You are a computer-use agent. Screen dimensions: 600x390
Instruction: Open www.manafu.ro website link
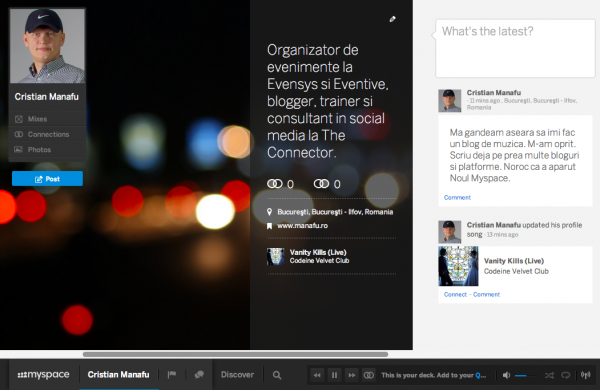coord(302,226)
